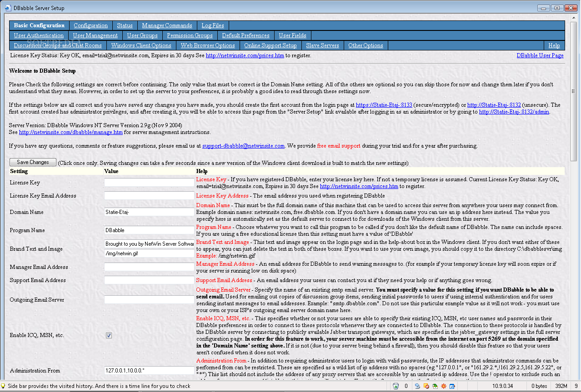Screen dimensions: 581x392
Task: Open the Configuration tab
Action: [90, 25]
